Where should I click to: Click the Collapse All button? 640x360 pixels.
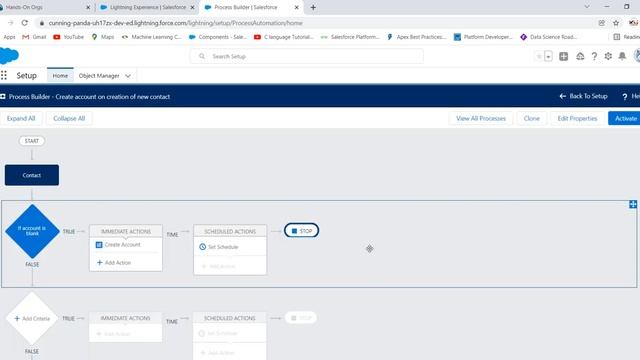[69, 118]
